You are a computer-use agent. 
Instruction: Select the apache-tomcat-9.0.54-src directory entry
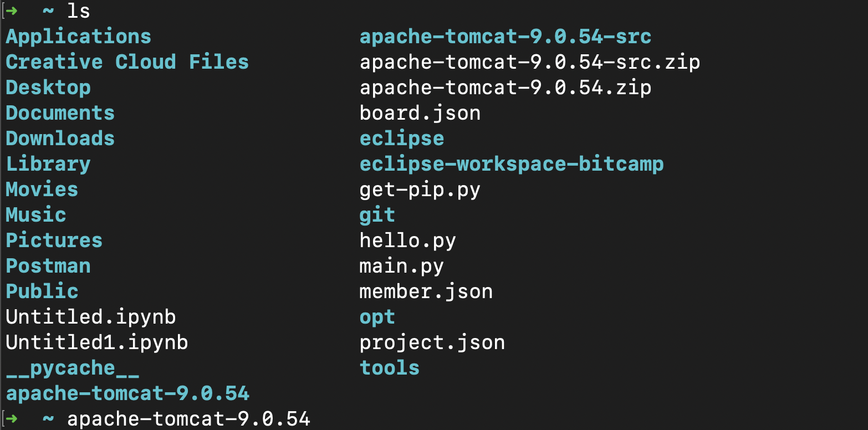click(x=506, y=37)
